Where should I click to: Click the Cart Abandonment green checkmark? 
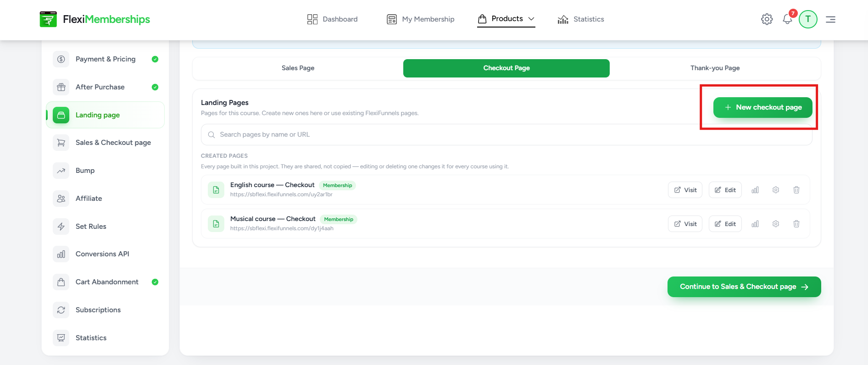click(155, 282)
